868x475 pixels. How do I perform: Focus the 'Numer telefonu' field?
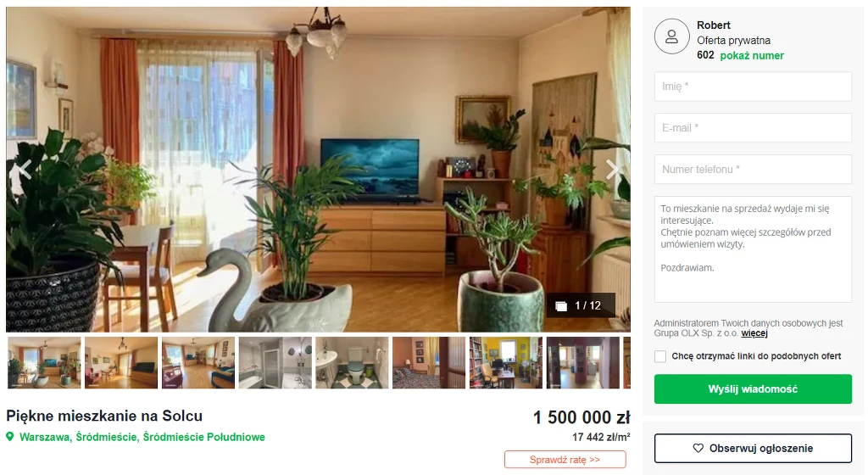click(753, 170)
